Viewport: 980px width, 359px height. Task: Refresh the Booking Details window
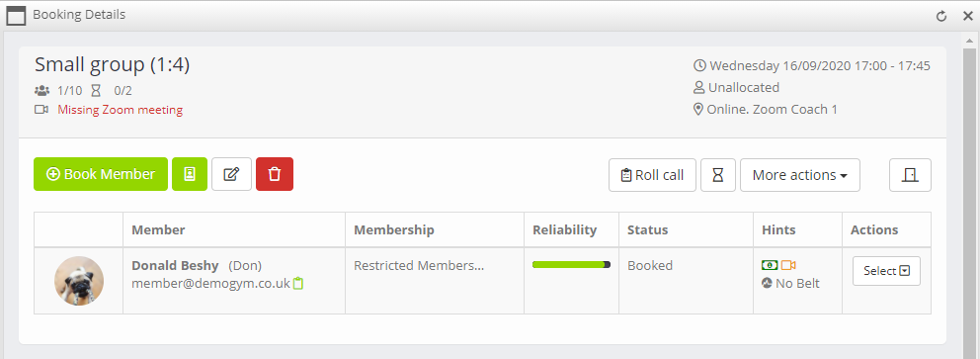click(941, 16)
